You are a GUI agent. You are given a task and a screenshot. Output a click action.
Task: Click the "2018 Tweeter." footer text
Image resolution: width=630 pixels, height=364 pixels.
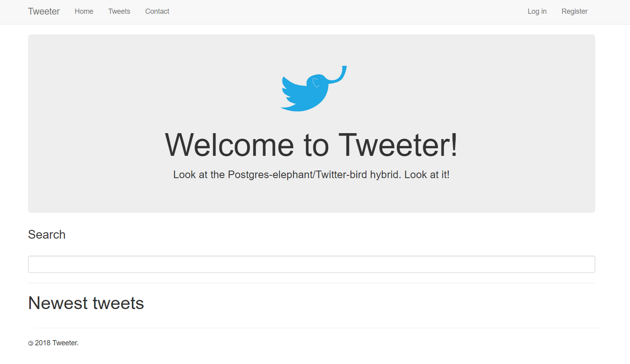pos(57,343)
